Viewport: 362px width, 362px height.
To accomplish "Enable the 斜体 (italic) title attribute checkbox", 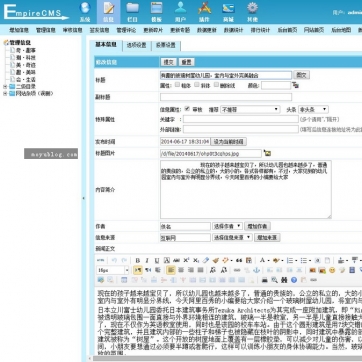I will pyautogui.click(x=197, y=85).
